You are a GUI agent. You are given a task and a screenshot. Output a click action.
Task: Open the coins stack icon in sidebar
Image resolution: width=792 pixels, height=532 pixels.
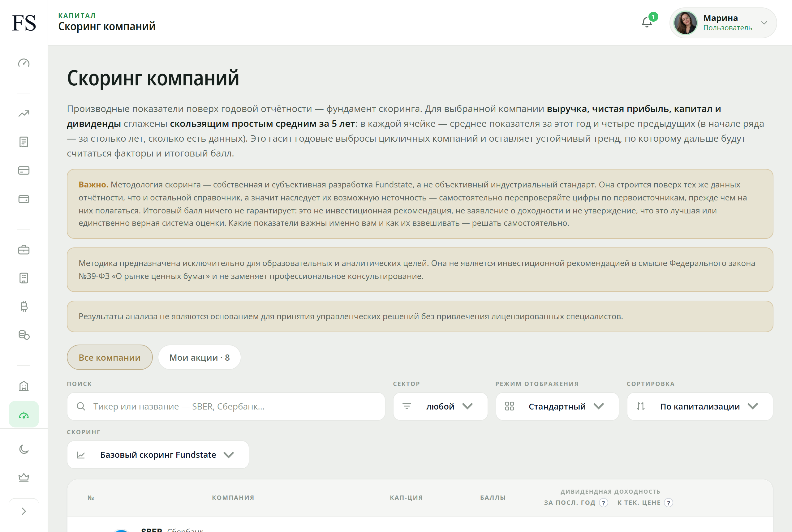coord(24,335)
